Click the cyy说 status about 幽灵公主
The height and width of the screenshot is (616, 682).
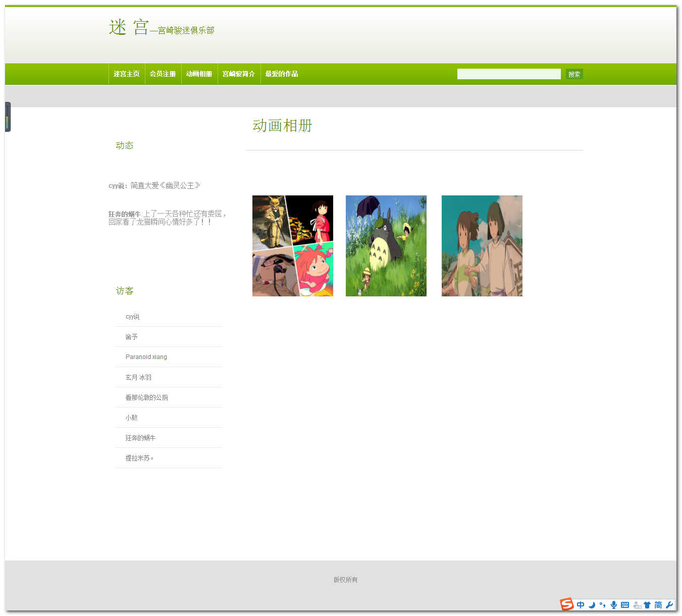(154, 185)
